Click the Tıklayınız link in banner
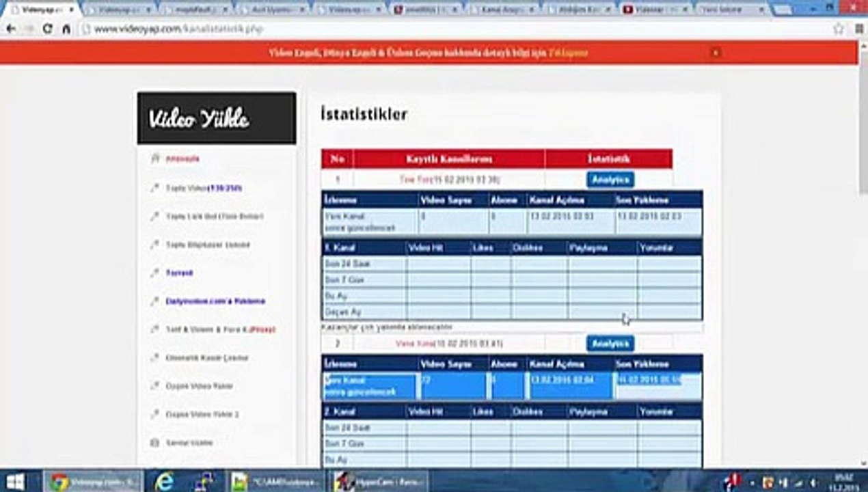Screen dimensions: 868x492 tap(568, 53)
